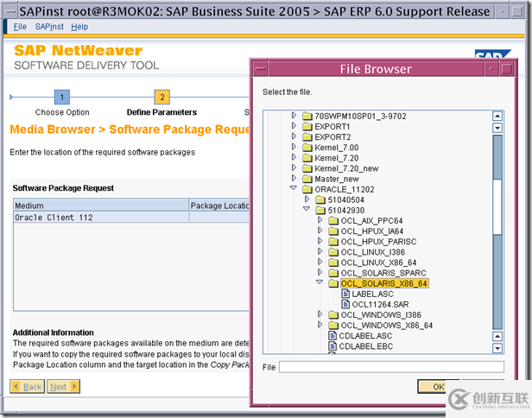Image resolution: width=532 pixels, height=418 pixels.
Task: Collapse the 51042930 folder node
Action: pos(307,209)
